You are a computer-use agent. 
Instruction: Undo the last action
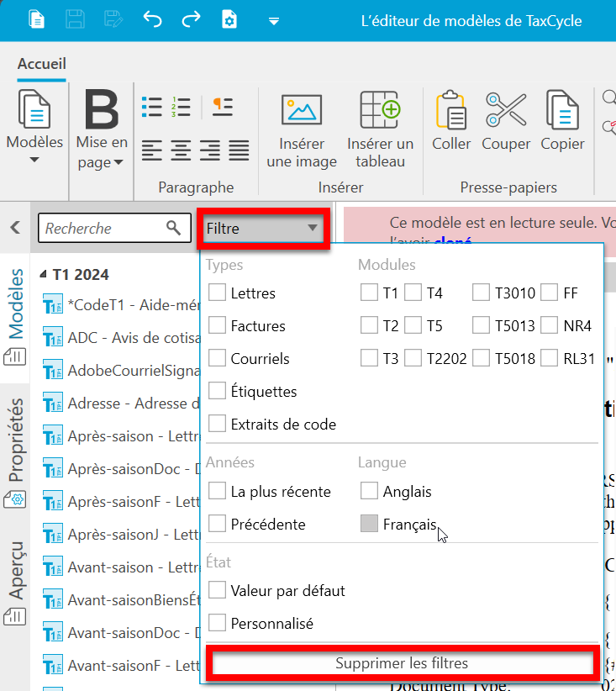[152, 20]
